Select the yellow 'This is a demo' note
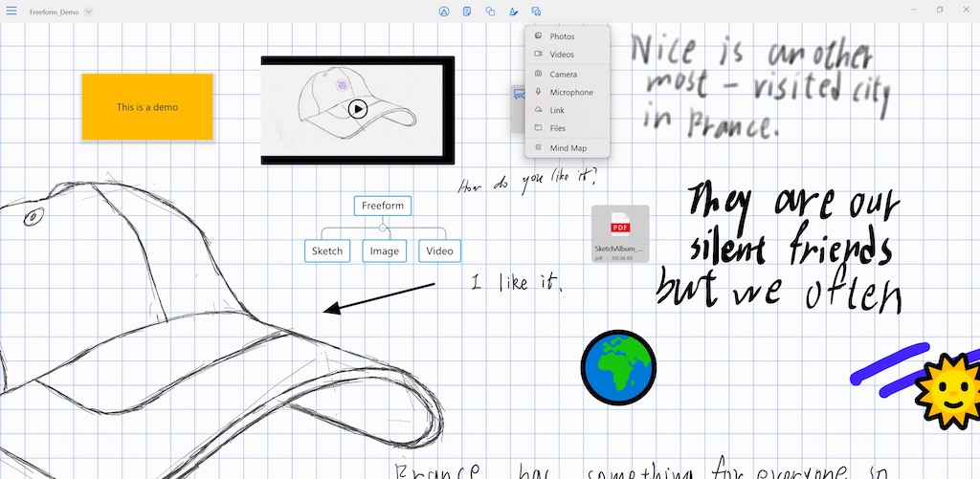980x479 pixels. (147, 107)
